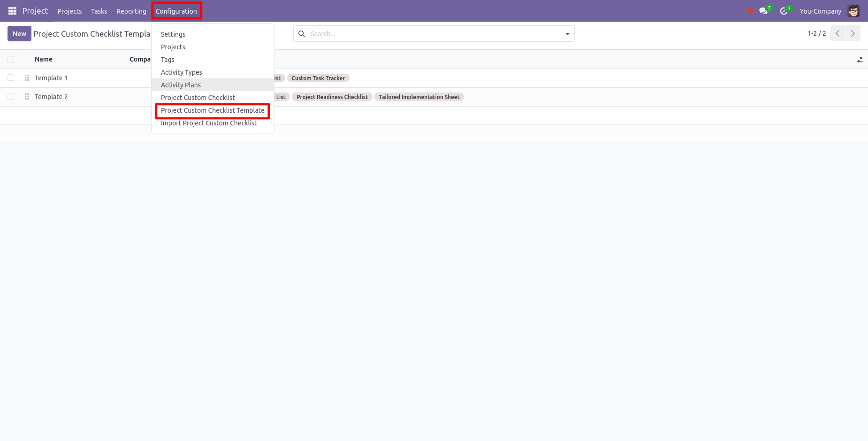This screenshot has height=441, width=868.
Task: Click the 1-2 / 2 pager counter
Action: coord(817,33)
